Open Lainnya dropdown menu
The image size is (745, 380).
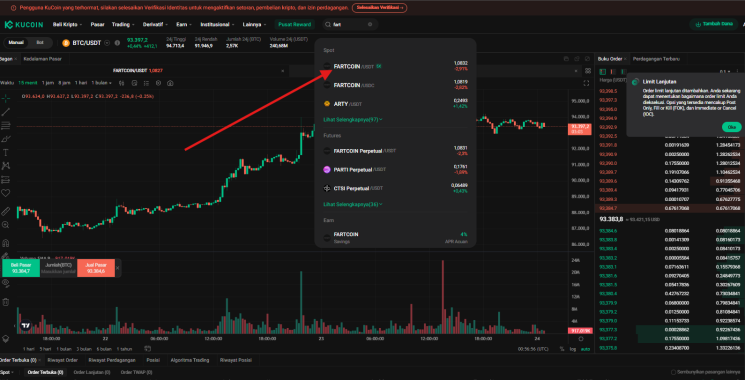[x=254, y=24]
